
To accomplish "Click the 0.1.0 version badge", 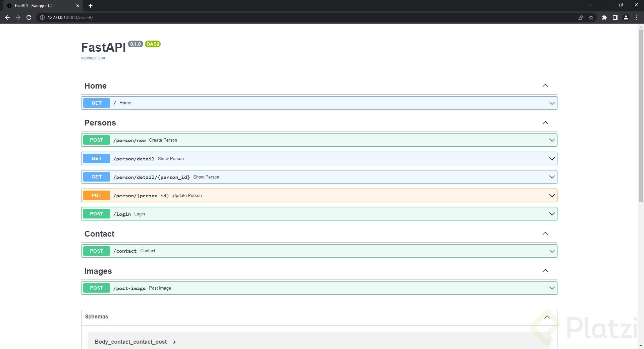I will (136, 44).
